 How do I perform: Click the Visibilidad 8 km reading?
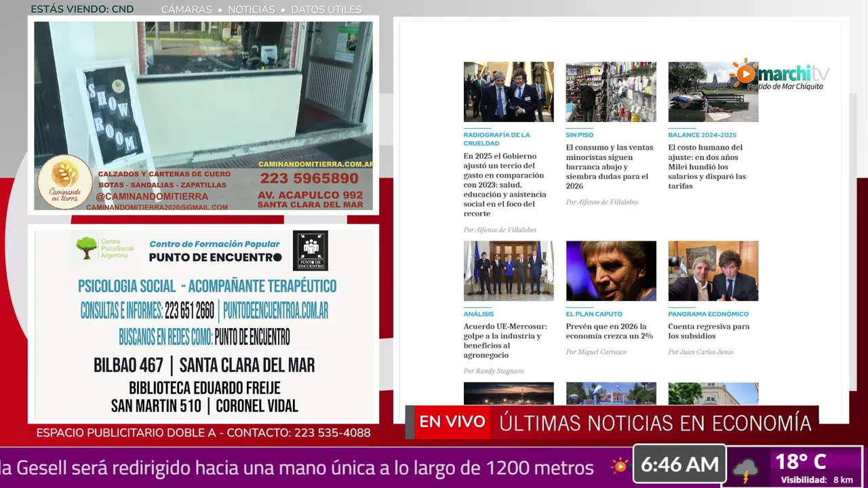817,480
